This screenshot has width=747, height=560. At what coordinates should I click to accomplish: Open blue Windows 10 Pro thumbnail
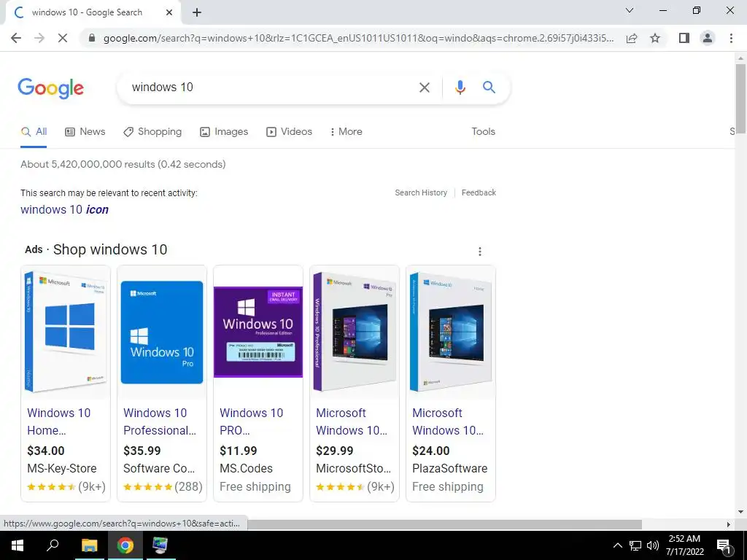tap(162, 332)
